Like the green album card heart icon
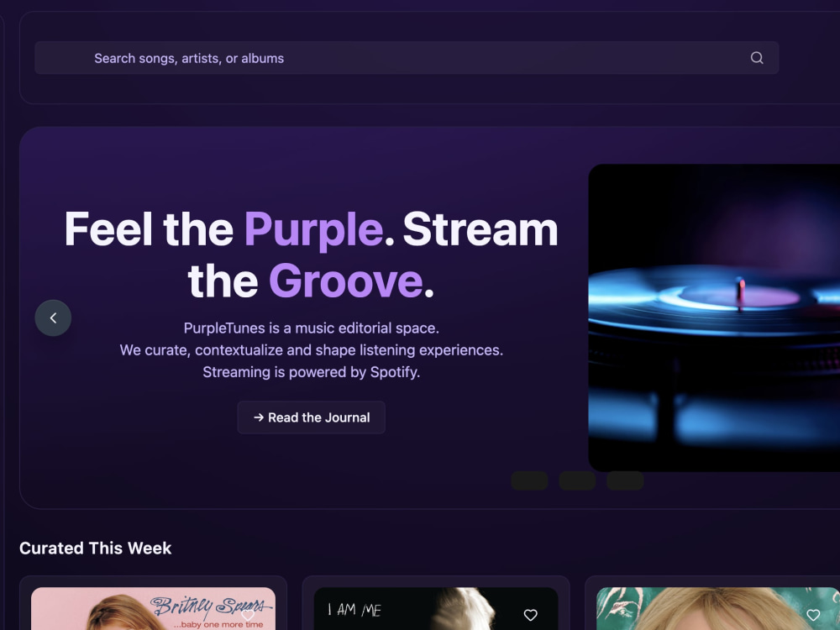Image resolution: width=840 pixels, height=630 pixels. (813, 615)
